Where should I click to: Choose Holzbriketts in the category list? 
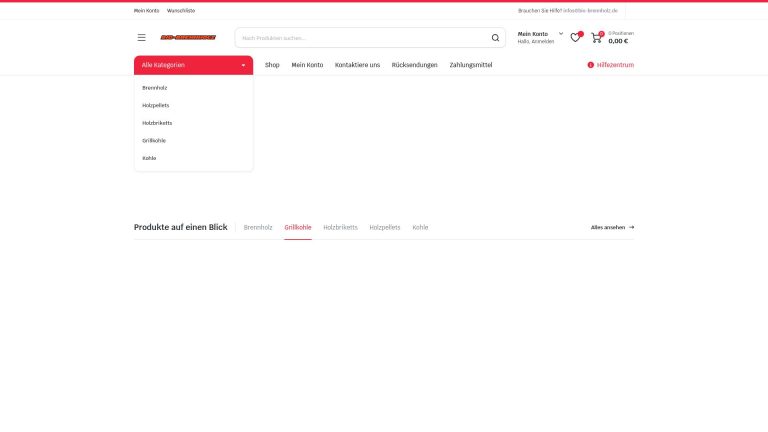[x=157, y=123]
